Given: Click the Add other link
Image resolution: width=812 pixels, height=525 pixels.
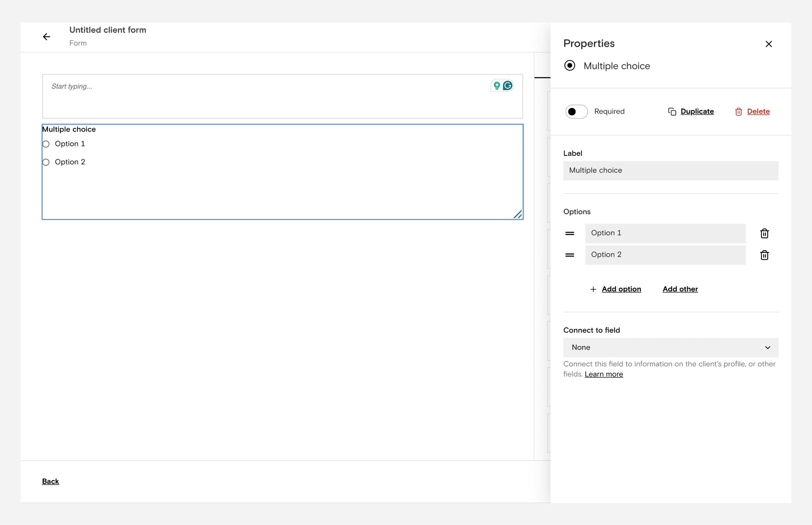Looking at the screenshot, I should (680, 289).
